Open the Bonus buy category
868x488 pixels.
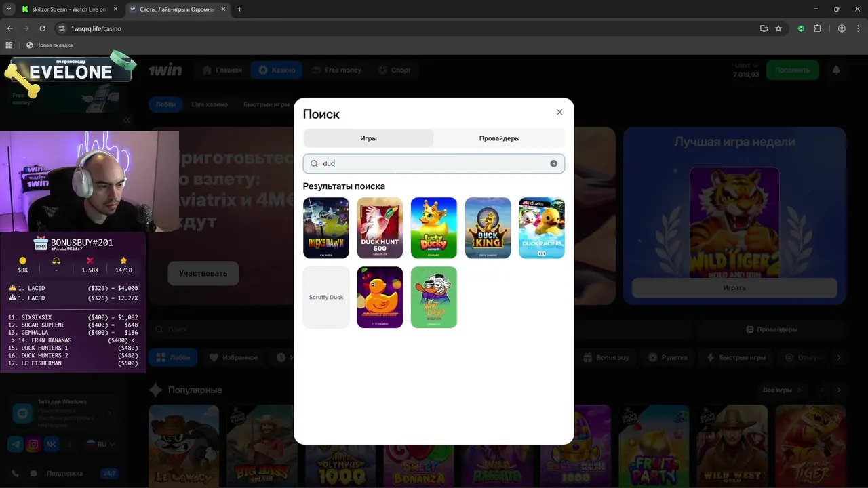point(606,357)
